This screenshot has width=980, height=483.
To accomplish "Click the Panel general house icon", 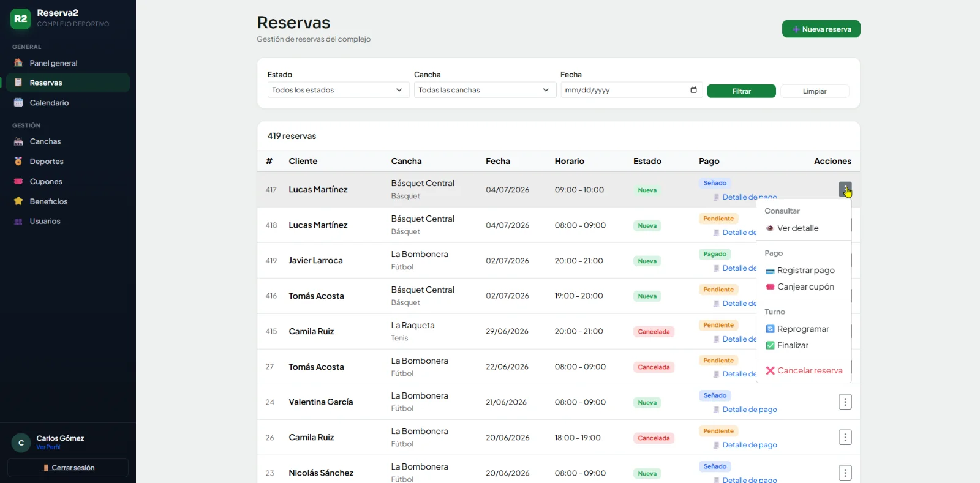I will (x=18, y=63).
